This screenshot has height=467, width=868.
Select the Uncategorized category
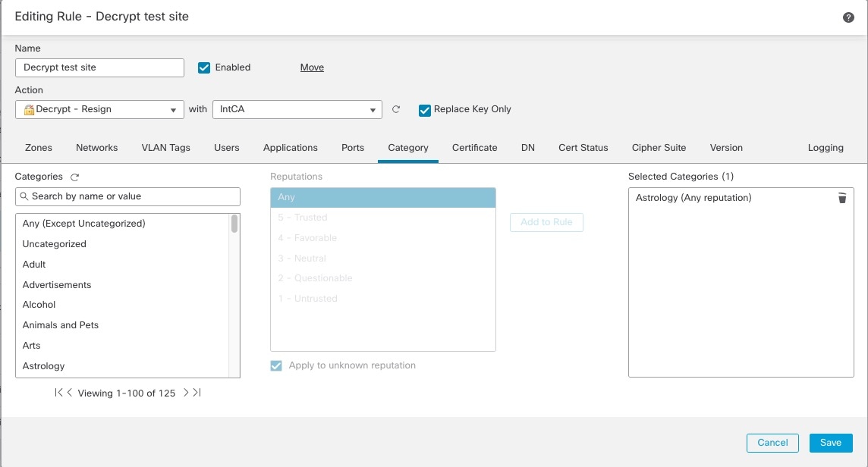point(122,244)
